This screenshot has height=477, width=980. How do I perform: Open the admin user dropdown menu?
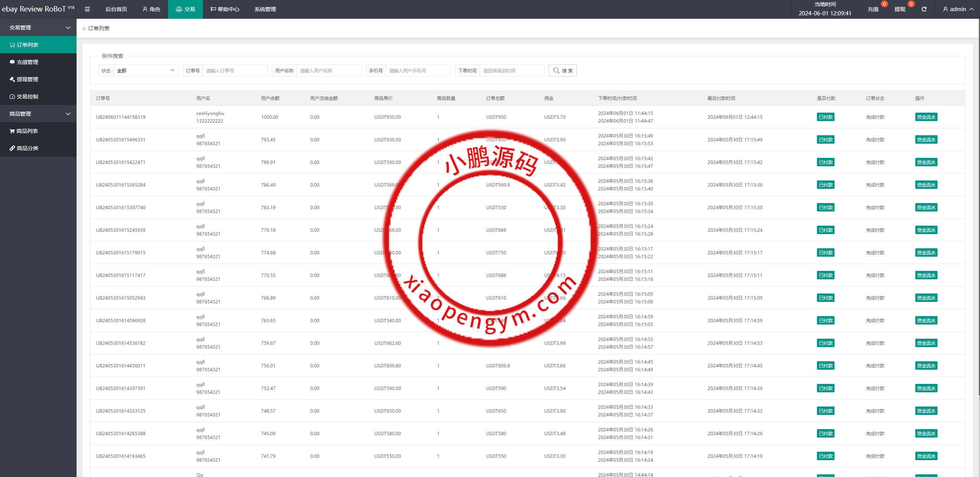pyautogui.click(x=958, y=9)
